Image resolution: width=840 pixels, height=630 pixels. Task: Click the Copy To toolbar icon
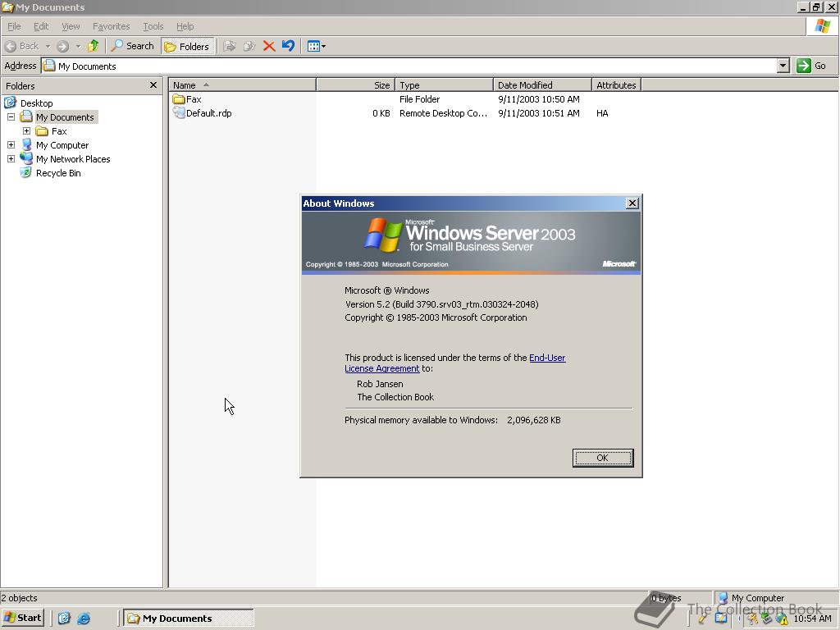tap(249, 46)
